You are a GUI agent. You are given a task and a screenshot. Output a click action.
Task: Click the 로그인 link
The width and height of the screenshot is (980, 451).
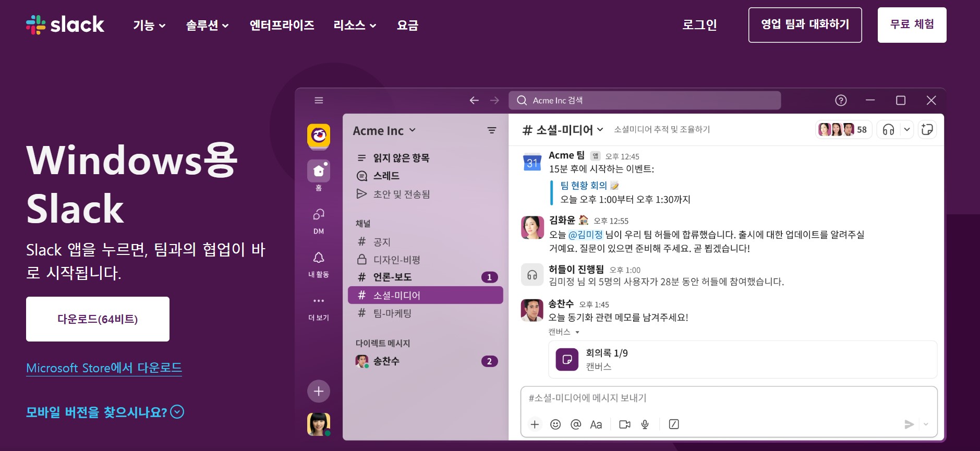click(x=699, y=25)
